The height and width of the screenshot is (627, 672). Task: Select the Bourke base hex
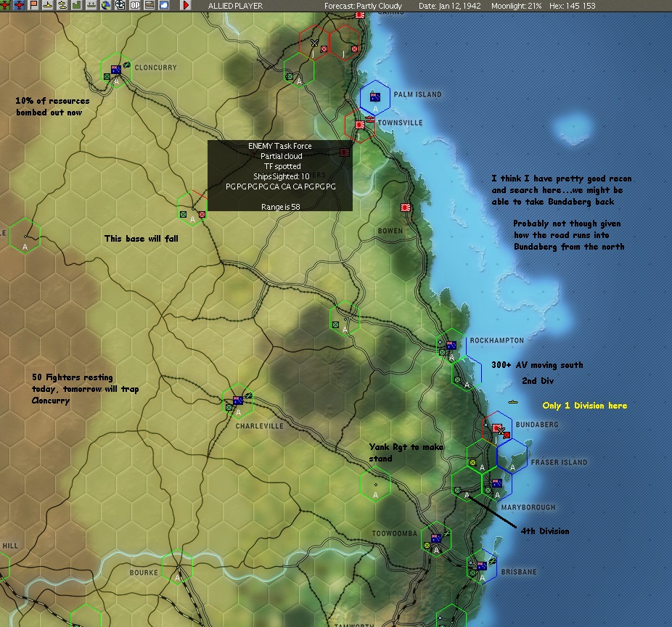click(177, 567)
